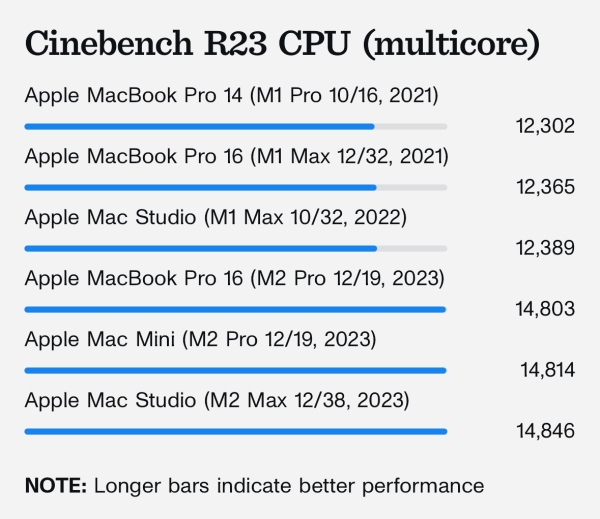Click the Mac Mini M2 Pro bar
Image resolution: width=600 pixels, height=519 pixels.
235,370
